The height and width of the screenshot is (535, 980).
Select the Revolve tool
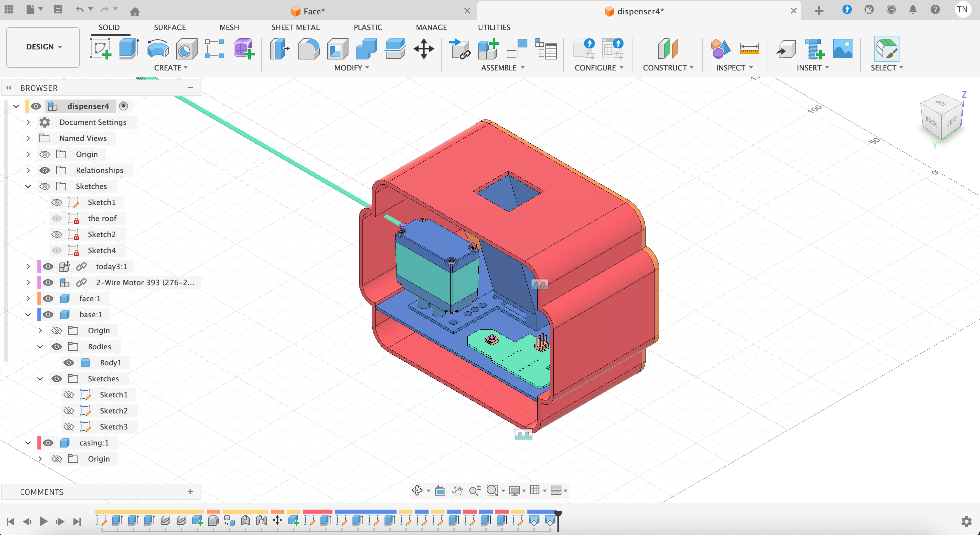tap(158, 49)
